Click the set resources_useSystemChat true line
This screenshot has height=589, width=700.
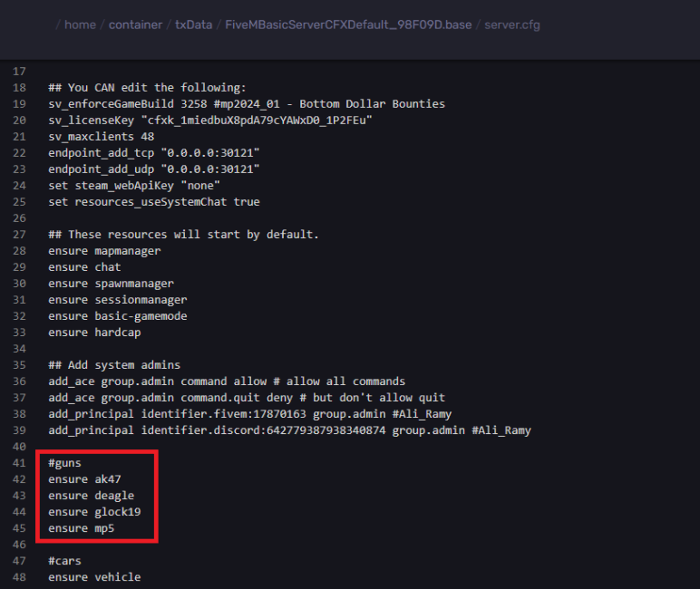(x=153, y=202)
